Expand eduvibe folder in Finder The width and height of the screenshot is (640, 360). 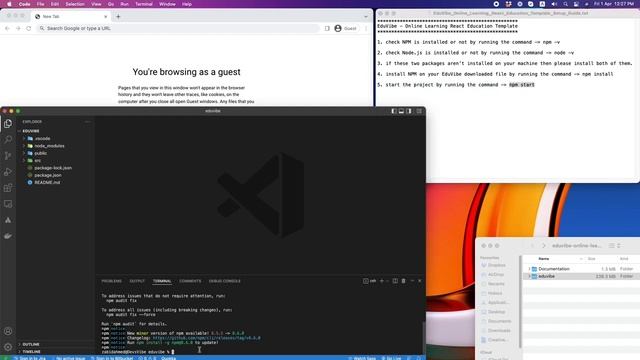pyautogui.click(x=529, y=276)
